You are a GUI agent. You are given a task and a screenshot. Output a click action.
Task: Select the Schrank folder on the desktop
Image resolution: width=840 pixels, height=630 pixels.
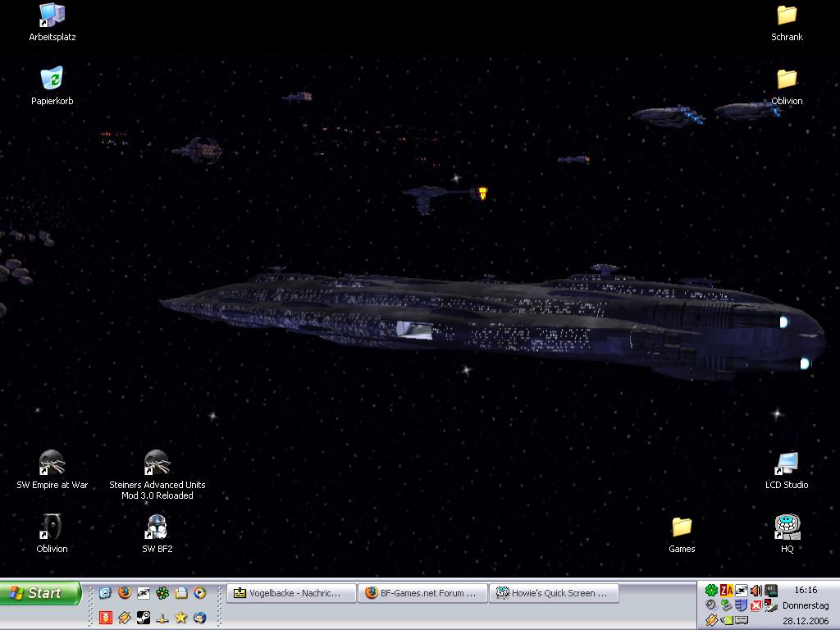[787, 22]
